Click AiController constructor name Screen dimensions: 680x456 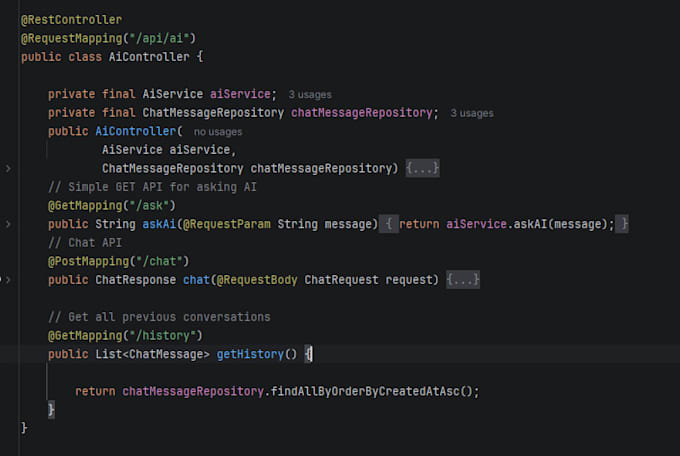(x=136, y=131)
